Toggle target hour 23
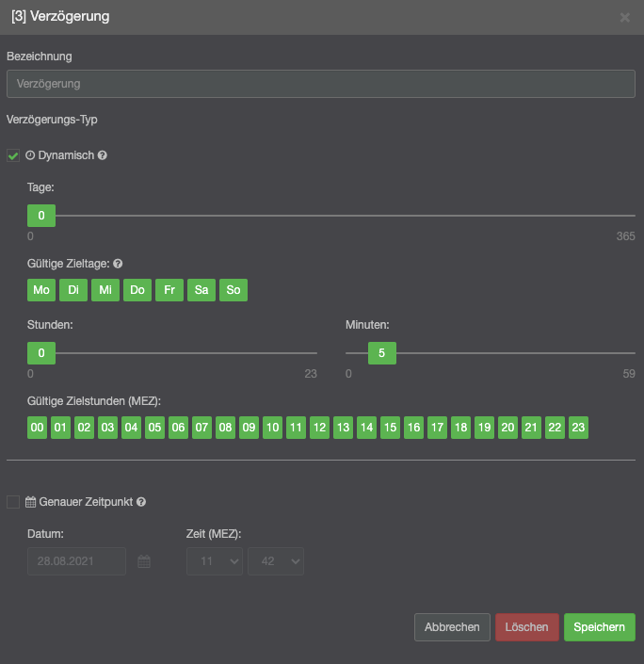This screenshot has width=644, height=664. point(578,428)
